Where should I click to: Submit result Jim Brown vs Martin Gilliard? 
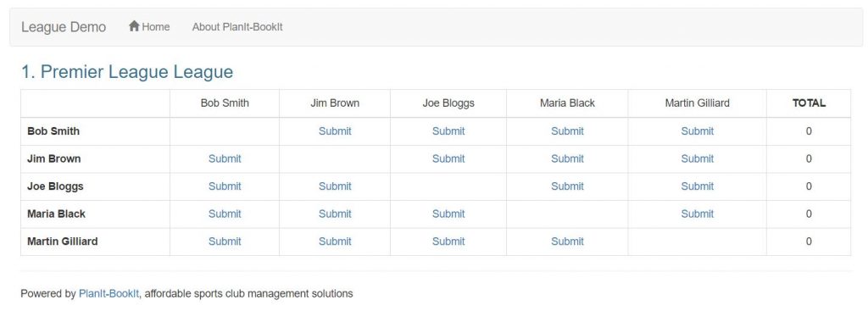tap(698, 158)
